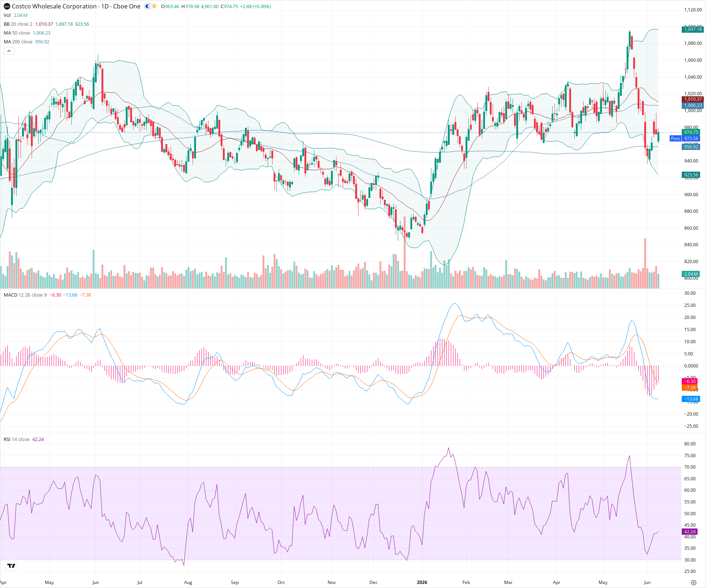Click the 42.24 RSI scale tag

click(690, 532)
